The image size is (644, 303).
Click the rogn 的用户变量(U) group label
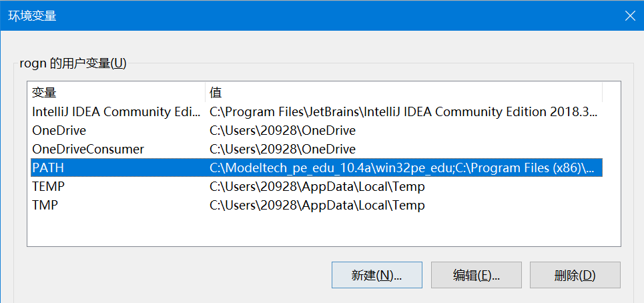(x=69, y=63)
